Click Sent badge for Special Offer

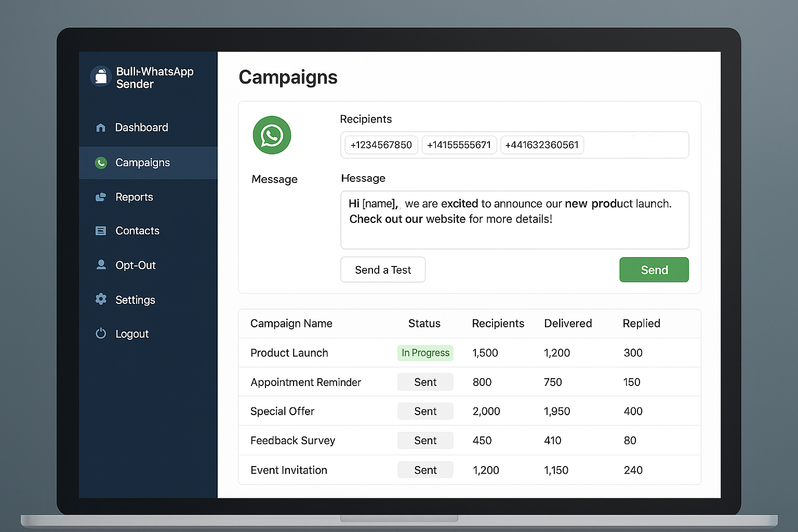click(x=425, y=411)
